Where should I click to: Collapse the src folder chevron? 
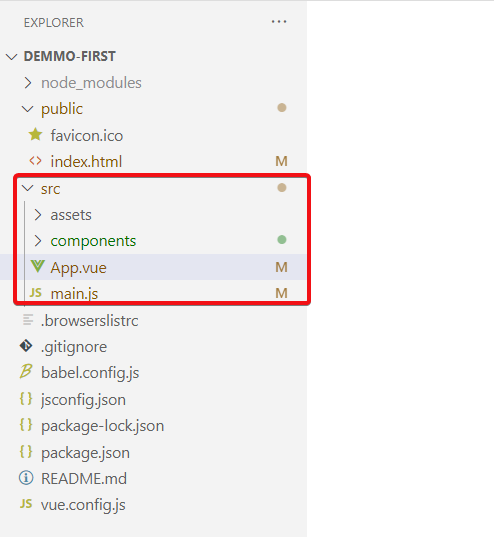(27, 188)
